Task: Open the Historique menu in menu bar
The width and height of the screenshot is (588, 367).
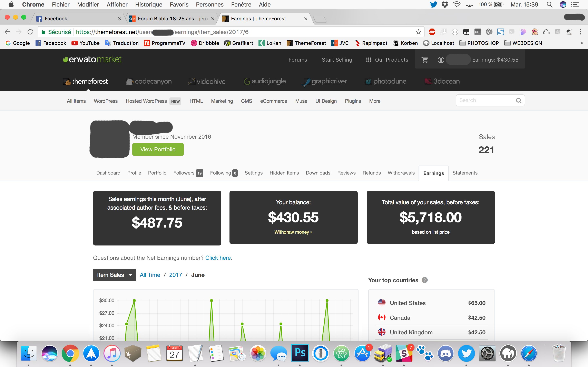Action: (x=148, y=4)
